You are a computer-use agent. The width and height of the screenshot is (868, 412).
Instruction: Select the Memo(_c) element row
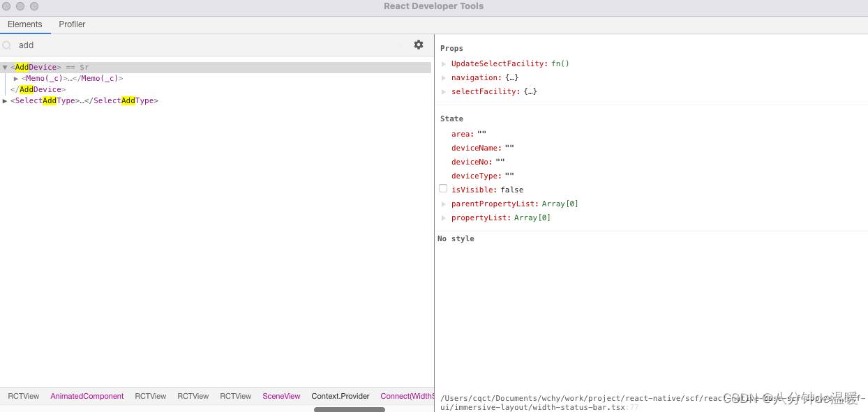tap(72, 79)
